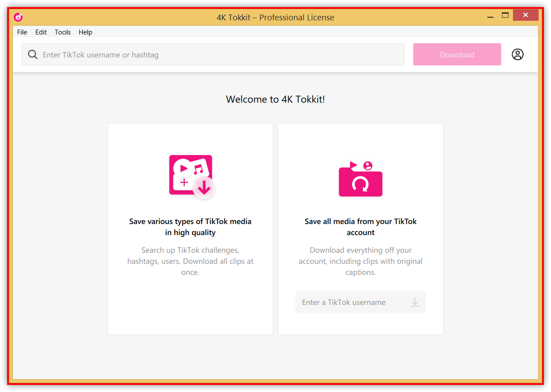Click 'Search up TikTok challenges' description text

coord(190,261)
